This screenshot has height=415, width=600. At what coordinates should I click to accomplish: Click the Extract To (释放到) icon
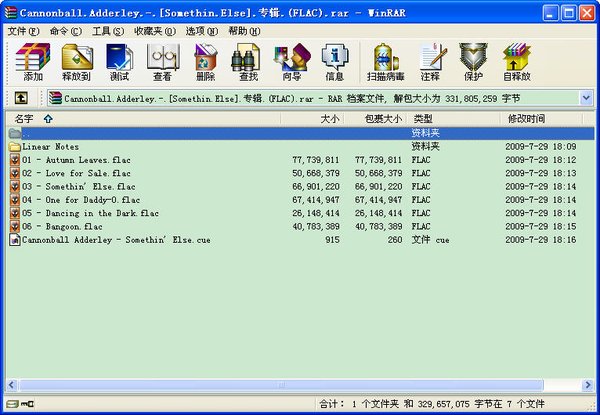click(77, 62)
